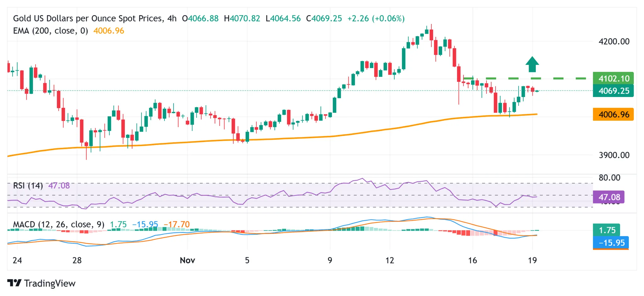644x296 pixels.
Task: Click the TradingView brand text
Action: 50,283
